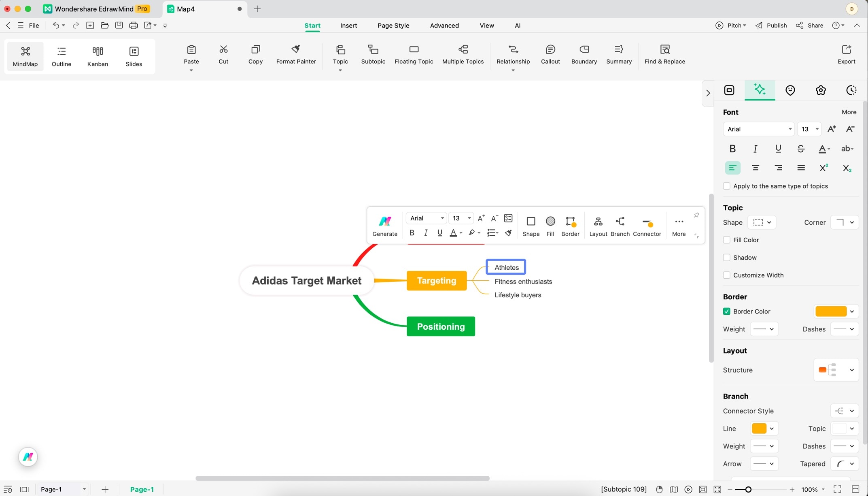Insert a Floating Topic
This screenshot has height=499, width=868.
[x=414, y=55]
